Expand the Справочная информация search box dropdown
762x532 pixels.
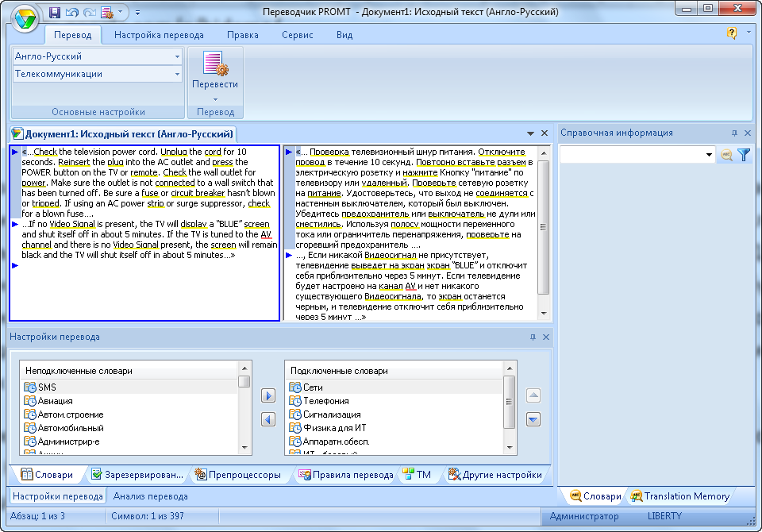709,155
